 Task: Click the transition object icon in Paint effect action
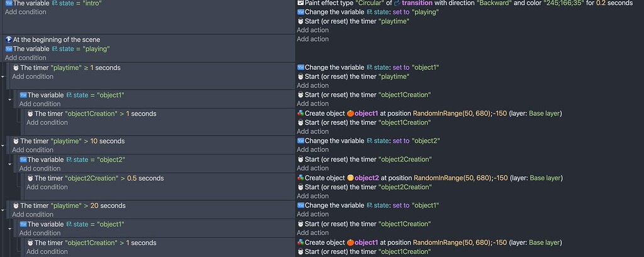click(x=397, y=3)
